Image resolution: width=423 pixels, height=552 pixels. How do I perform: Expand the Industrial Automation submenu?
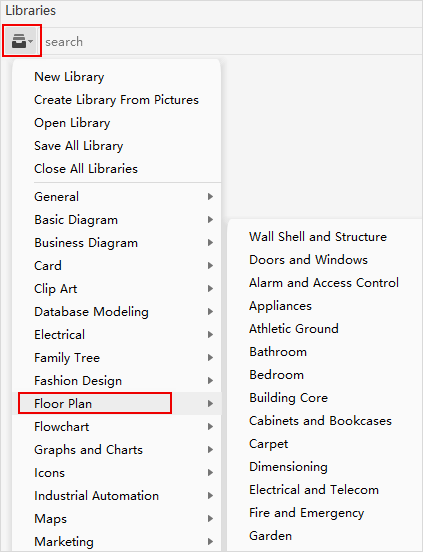point(117,496)
